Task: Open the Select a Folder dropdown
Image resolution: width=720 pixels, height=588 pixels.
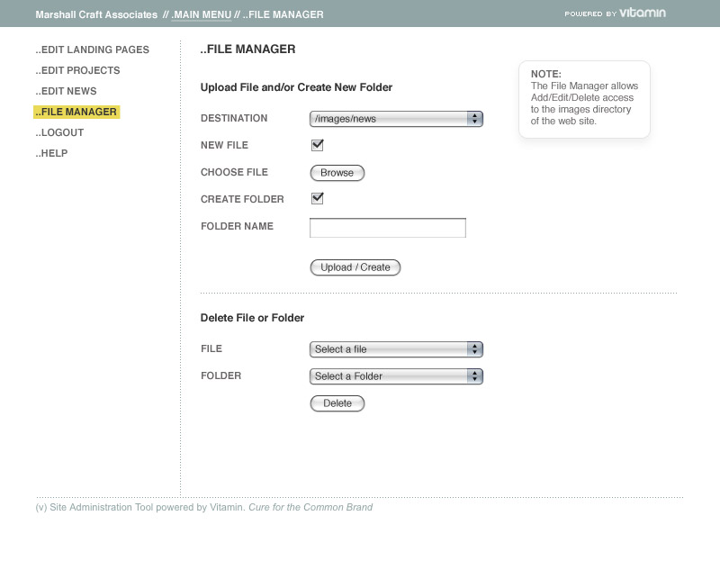Action: tap(396, 376)
